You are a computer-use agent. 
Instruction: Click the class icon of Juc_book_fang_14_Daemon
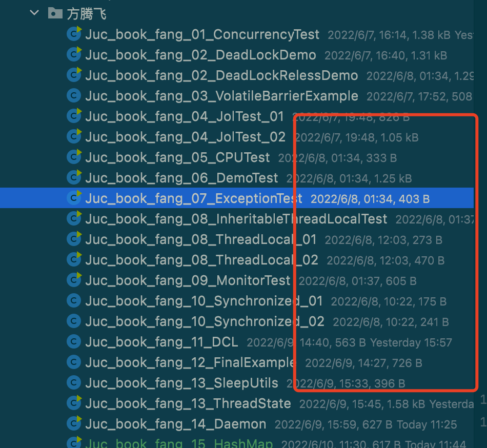(74, 424)
